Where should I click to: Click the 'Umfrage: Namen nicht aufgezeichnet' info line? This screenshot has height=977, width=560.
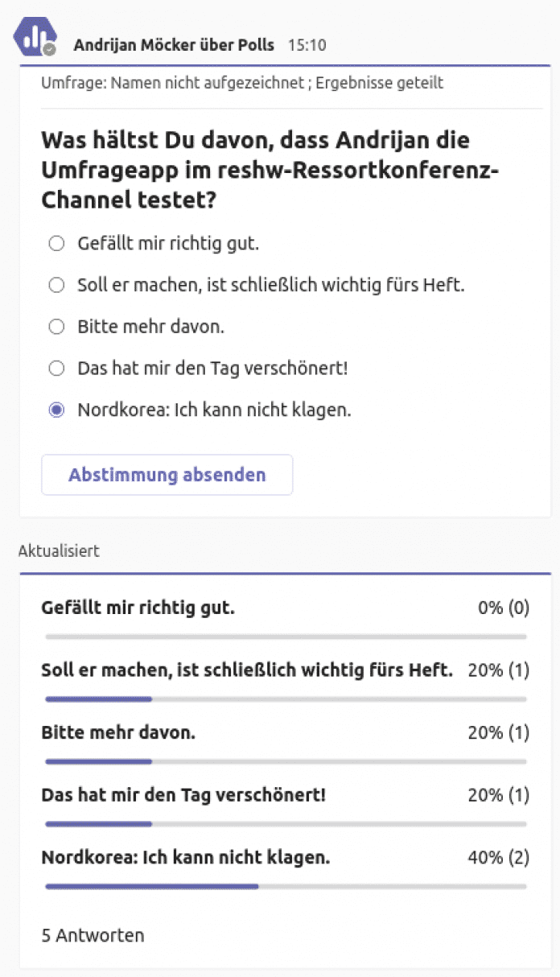pyautogui.click(x=242, y=83)
